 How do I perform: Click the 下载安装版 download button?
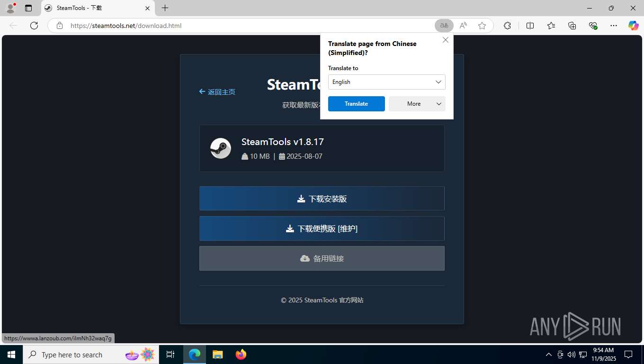click(322, 199)
